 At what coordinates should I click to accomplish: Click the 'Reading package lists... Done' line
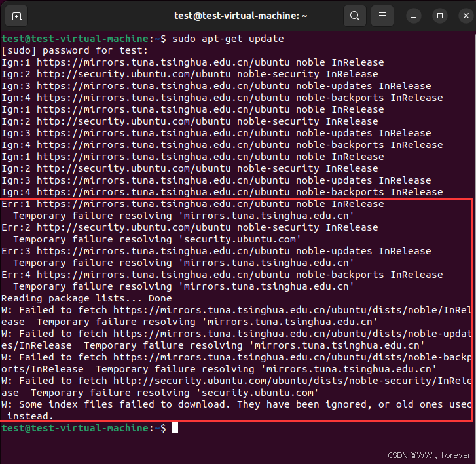[x=86, y=298]
